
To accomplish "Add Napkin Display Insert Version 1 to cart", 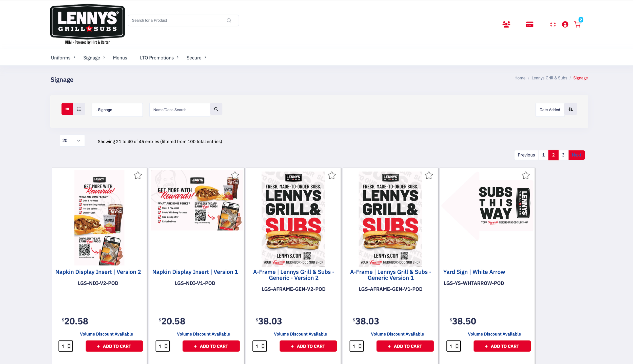I will tap(211, 346).
